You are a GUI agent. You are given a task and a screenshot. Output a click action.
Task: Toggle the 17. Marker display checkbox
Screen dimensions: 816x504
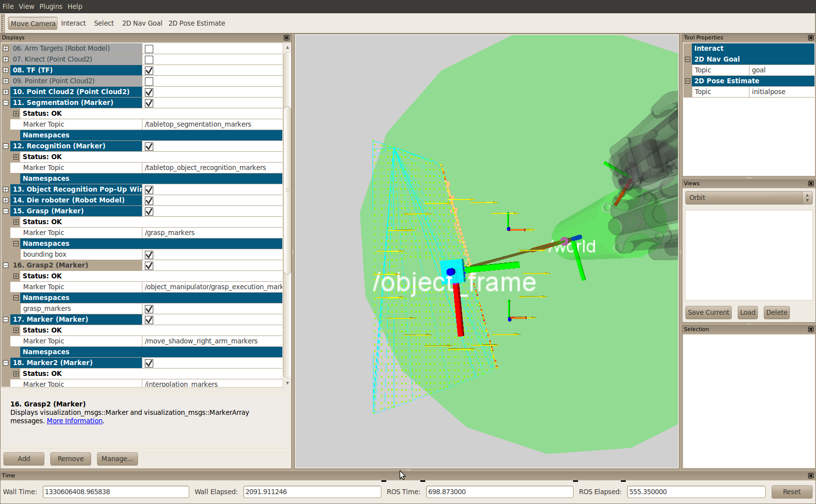(x=149, y=320)
